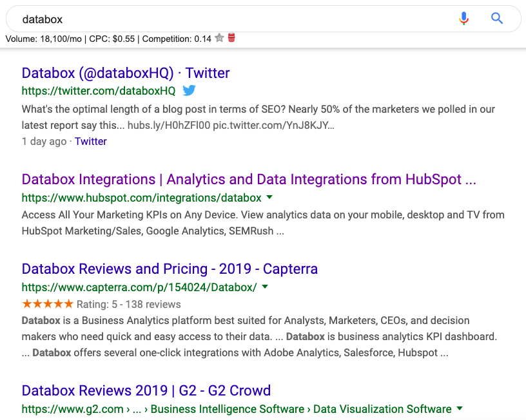The width and height of the screenshot is (526, 420).
Task: Click the "Twitter" link after "1 day ago"
Action: click(x=91, y=142)
